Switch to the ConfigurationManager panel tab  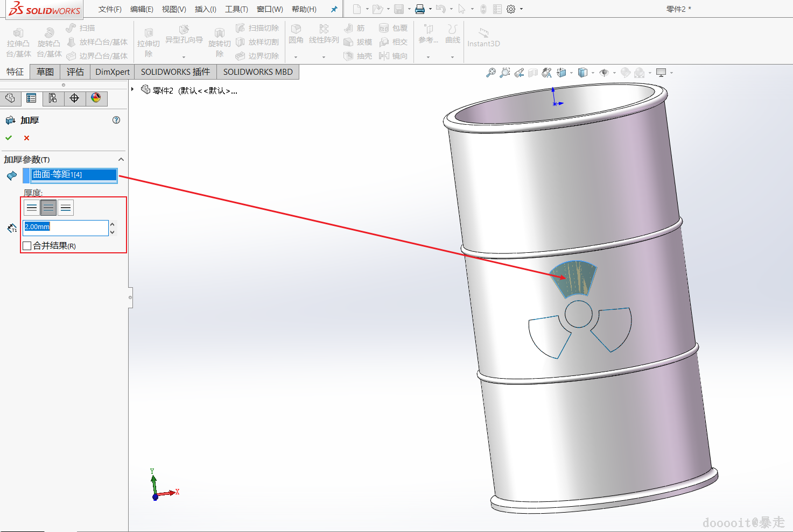click(x=53, y=98)
